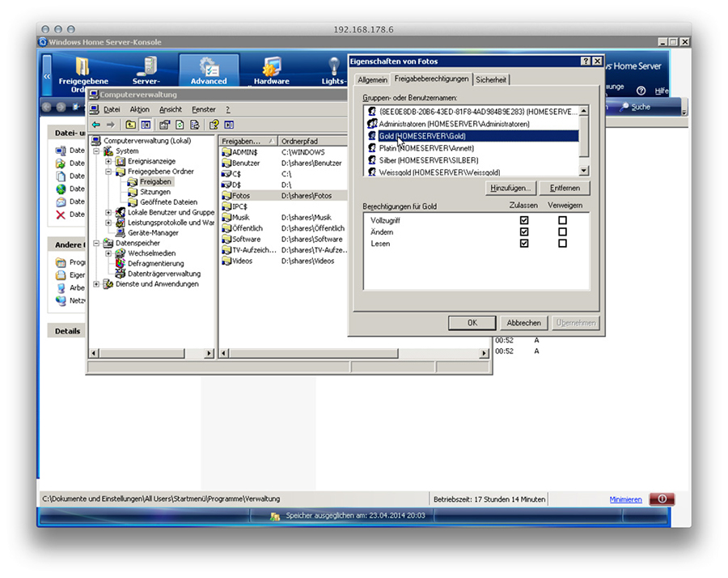Screen dimensions: 728x578
Task: Collapse the Datenspeicher tree node
Action: pos(96,243)
